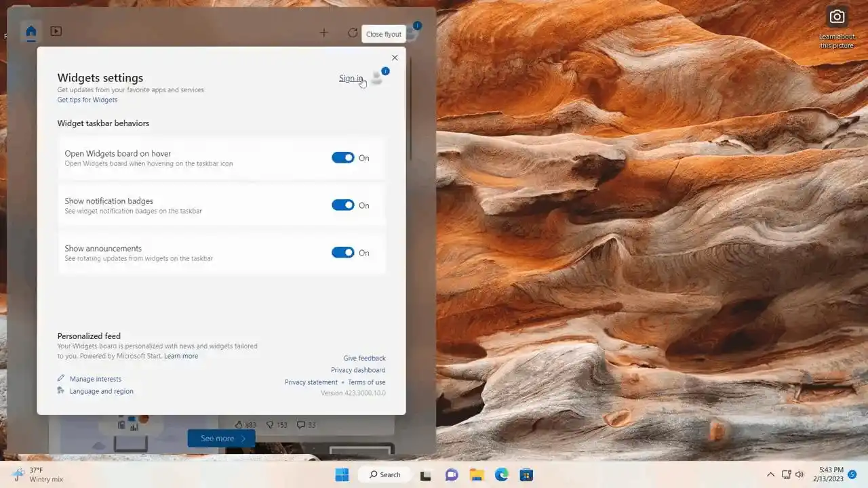Open Get tips for Widgets link
The image size is (868, 488).
point(87,100)
